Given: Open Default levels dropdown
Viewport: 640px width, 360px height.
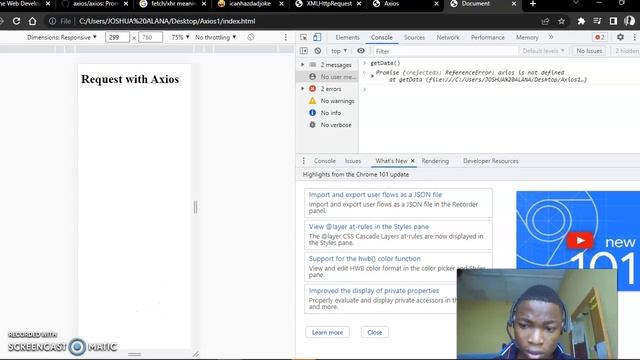Looking at the screenshot, I should click(x=543, y=51).
